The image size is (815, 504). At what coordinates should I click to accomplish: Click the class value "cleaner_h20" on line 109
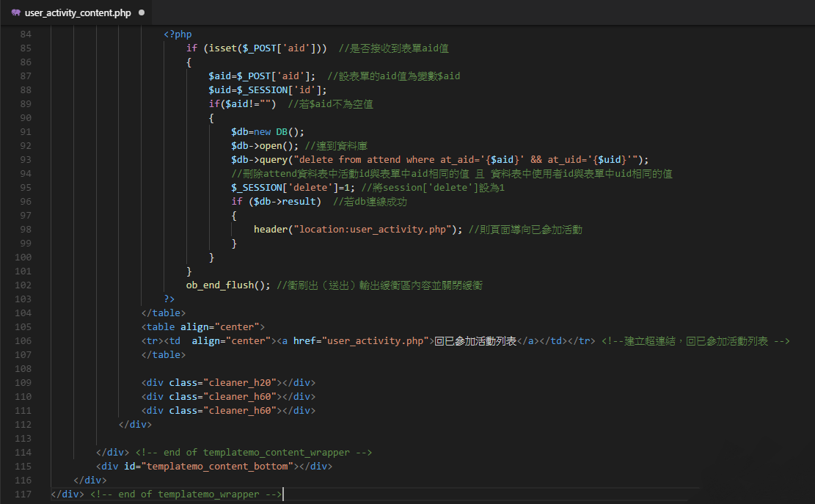pos(240,383)
